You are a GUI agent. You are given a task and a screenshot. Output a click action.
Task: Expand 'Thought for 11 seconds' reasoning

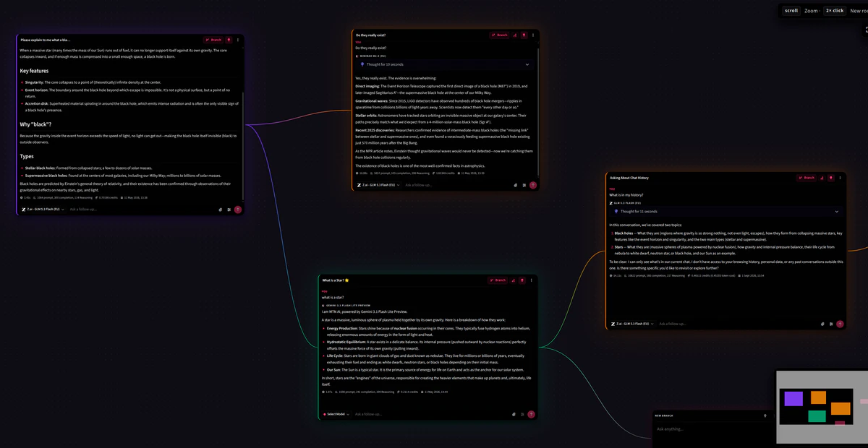(x=726, y=212)
